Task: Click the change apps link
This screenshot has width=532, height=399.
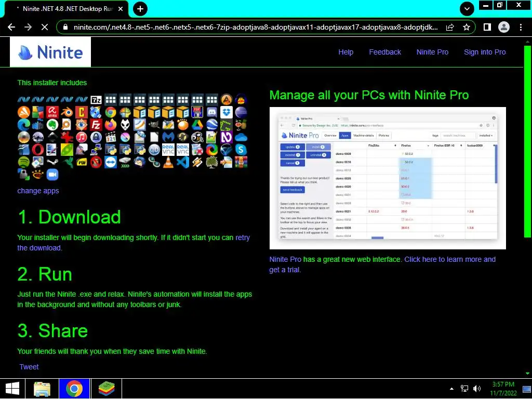Action: pos(38,191)
